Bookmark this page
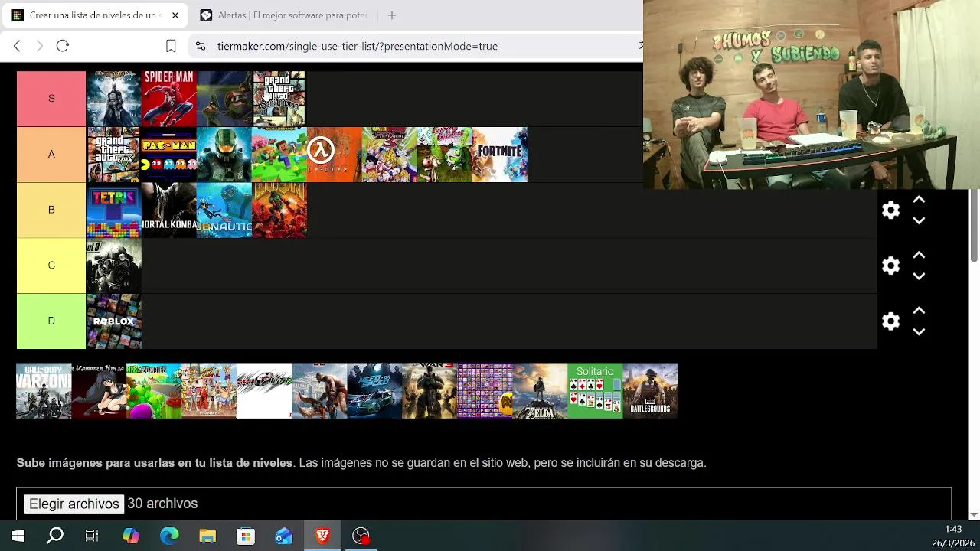This screenshot has height=551, width=980. click(171, 46)
